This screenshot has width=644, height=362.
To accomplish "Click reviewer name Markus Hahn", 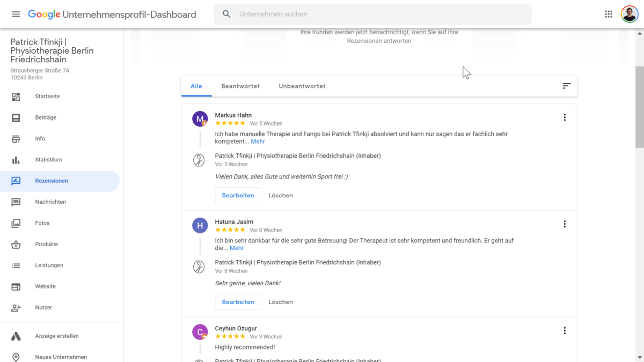I will pyautogui.click(x=233, y=115).
